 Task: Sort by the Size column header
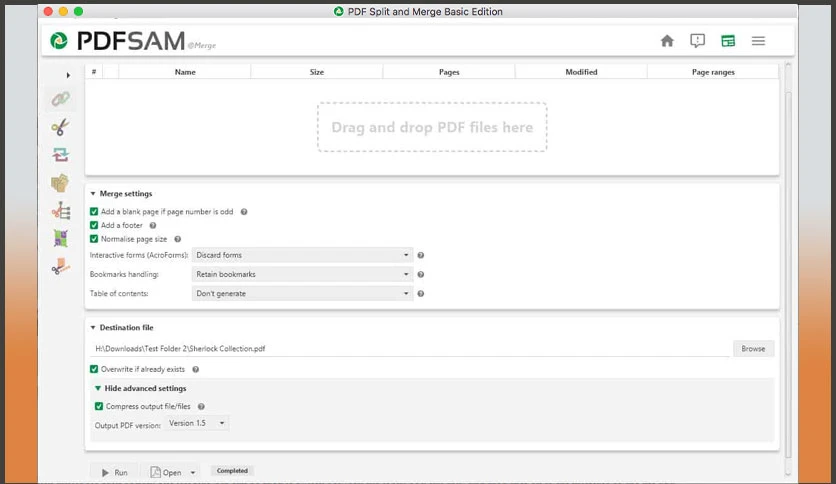tap(317, 72)
